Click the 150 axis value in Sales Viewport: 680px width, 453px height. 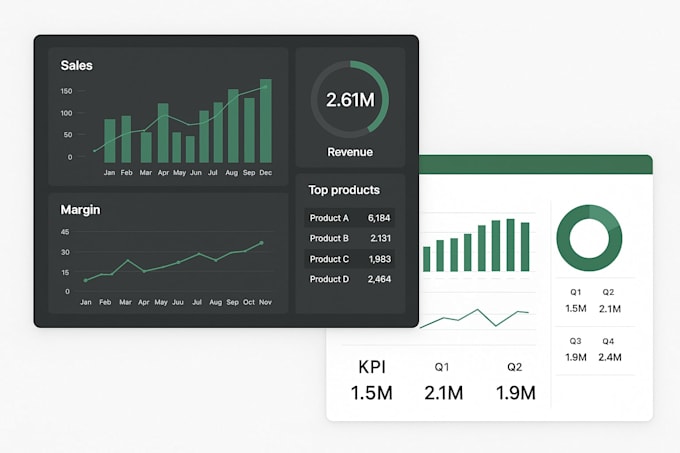[66, 91]
